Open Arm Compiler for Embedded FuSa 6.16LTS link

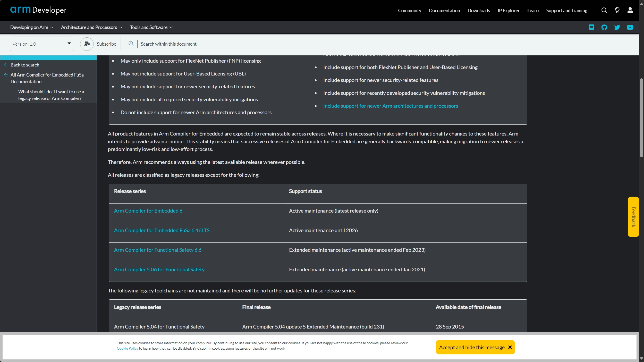pos(162,230)
